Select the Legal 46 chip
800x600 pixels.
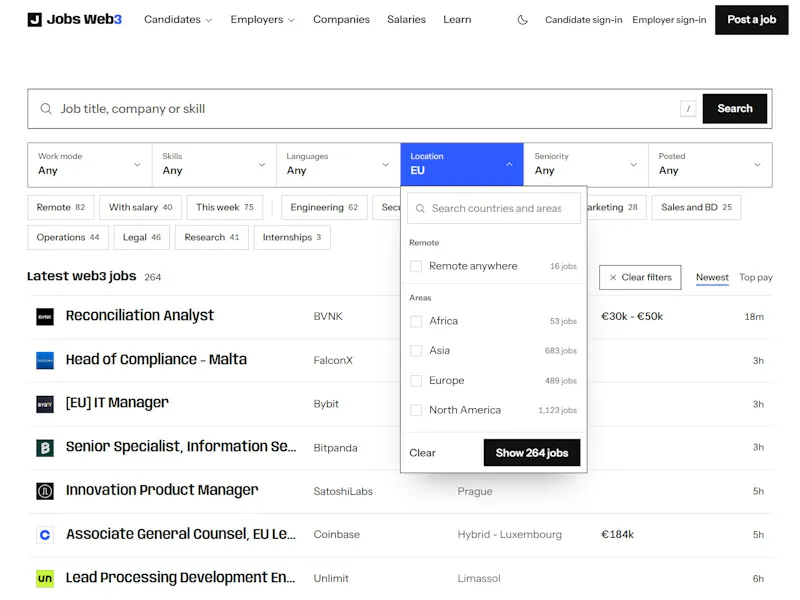coord(142,238)
